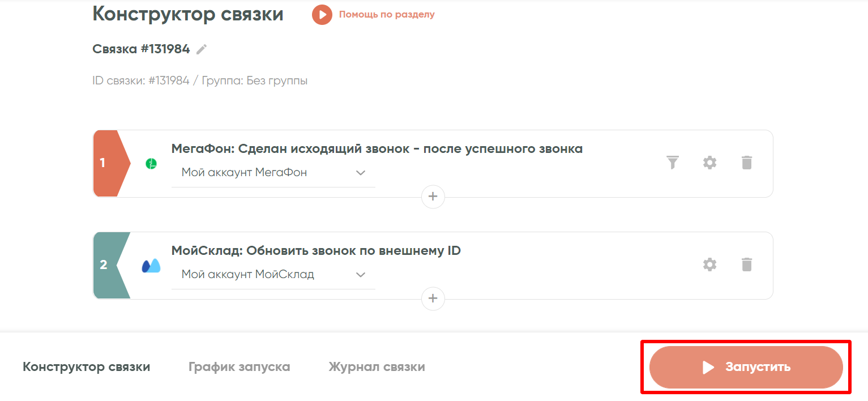Play the Помощь по разделу video icon
This screenshot has width=868, height=401.
322,15
